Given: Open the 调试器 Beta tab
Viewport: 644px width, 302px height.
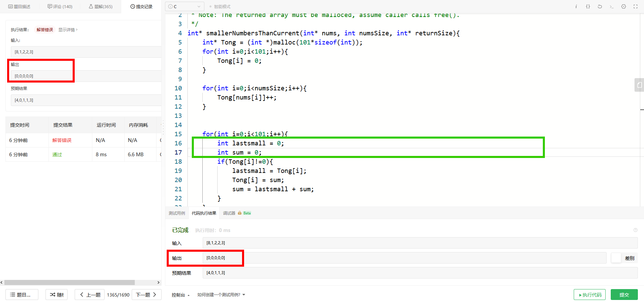Looking at the screenshot, I should 237,213.
